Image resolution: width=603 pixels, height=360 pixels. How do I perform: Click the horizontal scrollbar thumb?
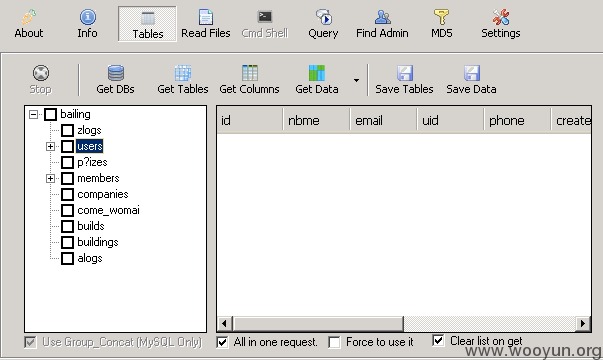point(318,323)
